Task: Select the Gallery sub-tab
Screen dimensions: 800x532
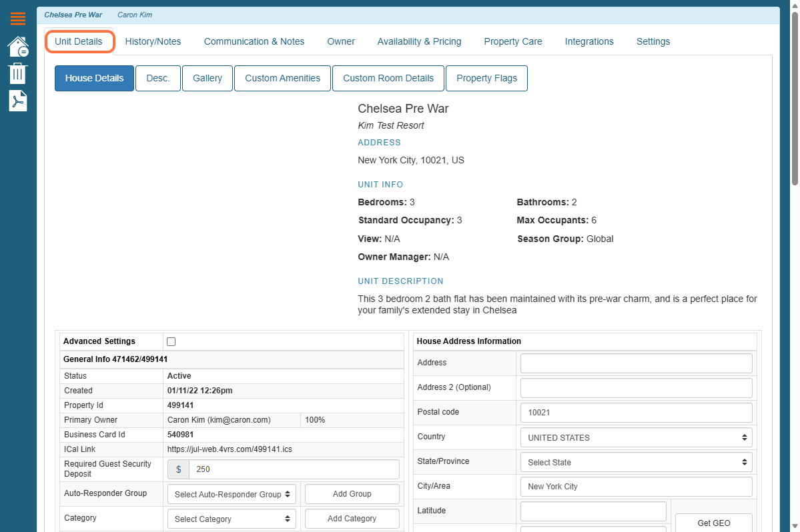Action: pyautogui.click(x=207, y=79)
